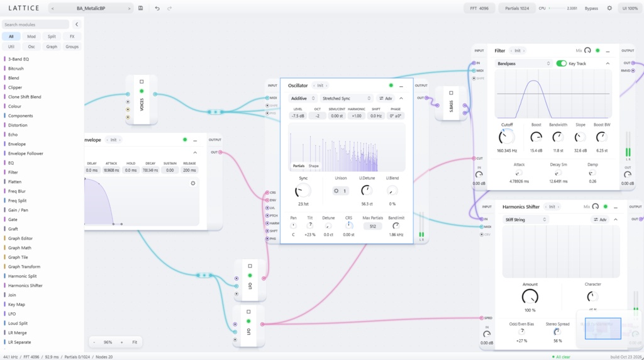Go to next preset with the right arrow
The image size is (644, 360).
point(129,8)
